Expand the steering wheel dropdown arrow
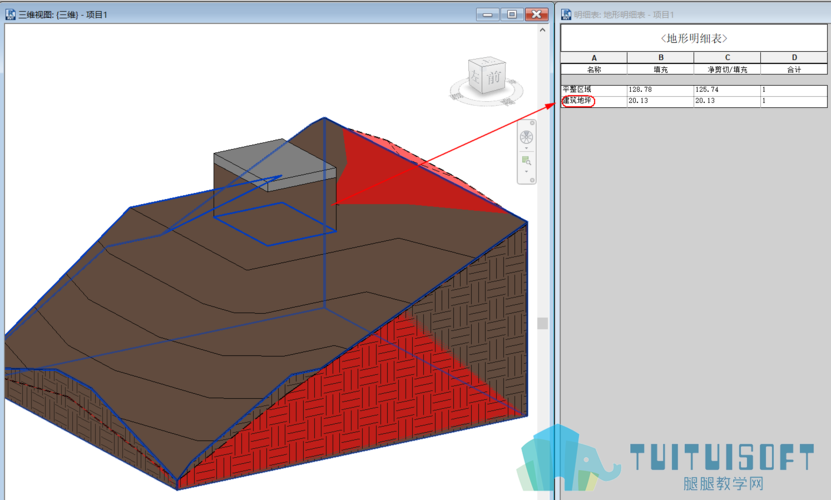This screenshot has height=500, width=831. pos(526,148)
